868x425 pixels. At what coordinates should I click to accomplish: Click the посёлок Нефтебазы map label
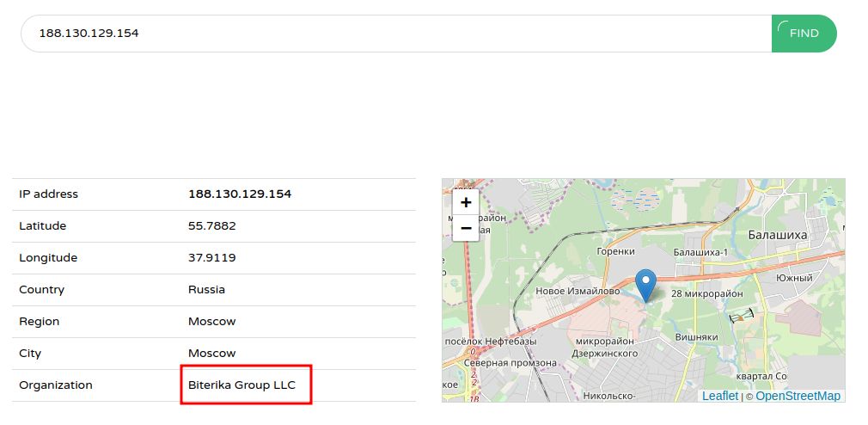tap(491, 342)
